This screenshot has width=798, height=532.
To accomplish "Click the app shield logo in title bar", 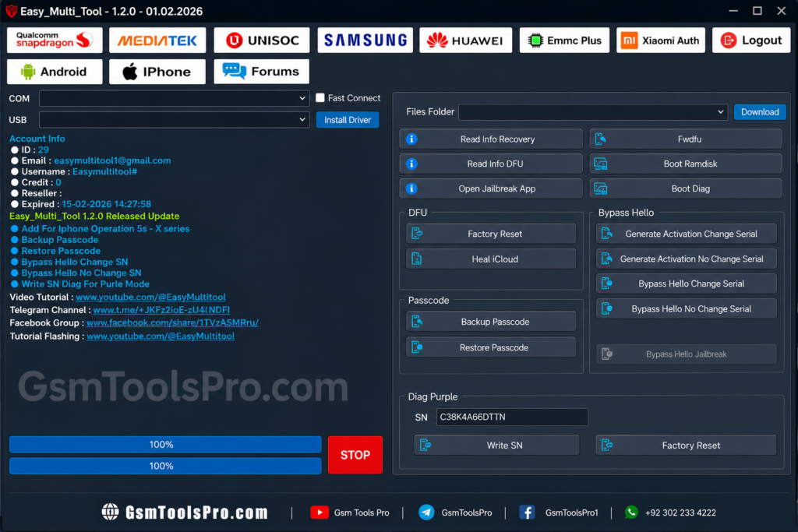I will coord(11,11).
